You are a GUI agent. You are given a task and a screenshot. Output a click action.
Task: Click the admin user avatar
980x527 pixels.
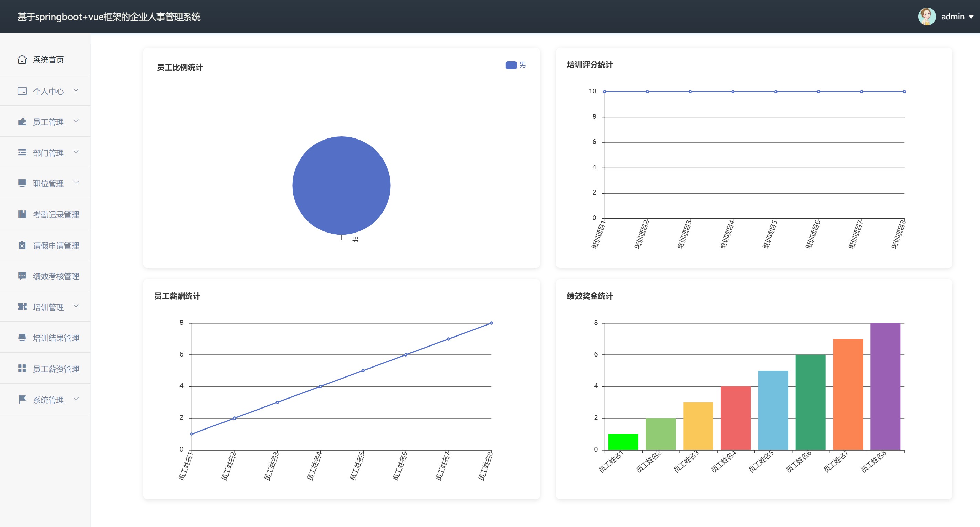click(x=927, y=17)
